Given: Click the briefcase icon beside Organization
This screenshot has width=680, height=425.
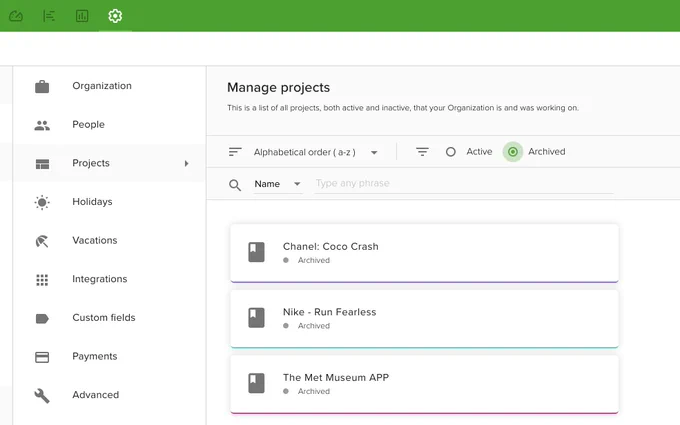Looking at the screenshot, I should click(x=42, y=86).
